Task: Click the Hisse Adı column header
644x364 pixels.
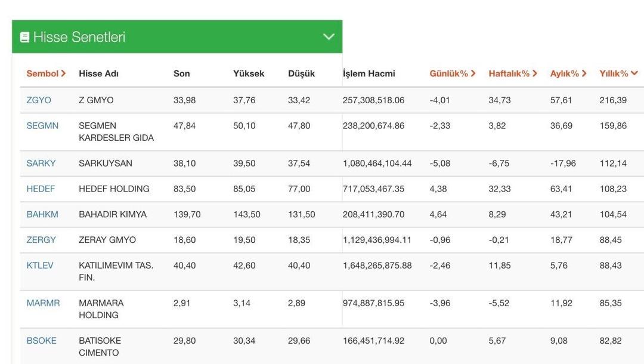Action: pos(98,73)
